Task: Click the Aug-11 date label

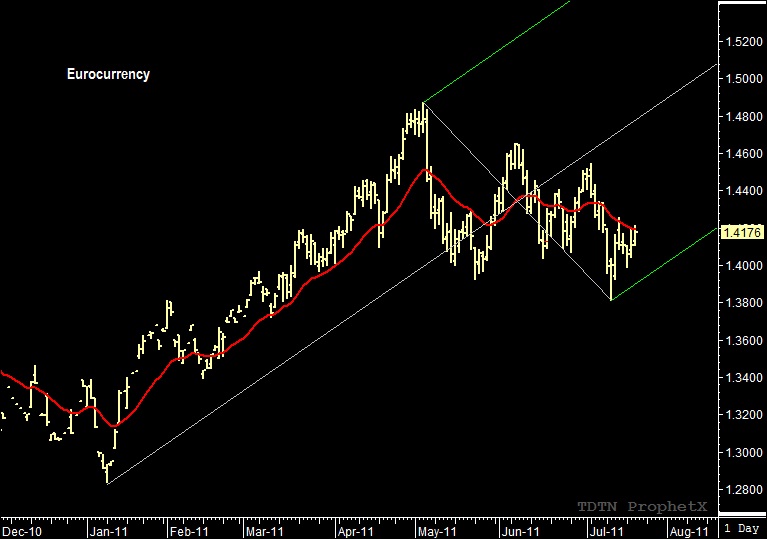Action: (x=689, y=531)
